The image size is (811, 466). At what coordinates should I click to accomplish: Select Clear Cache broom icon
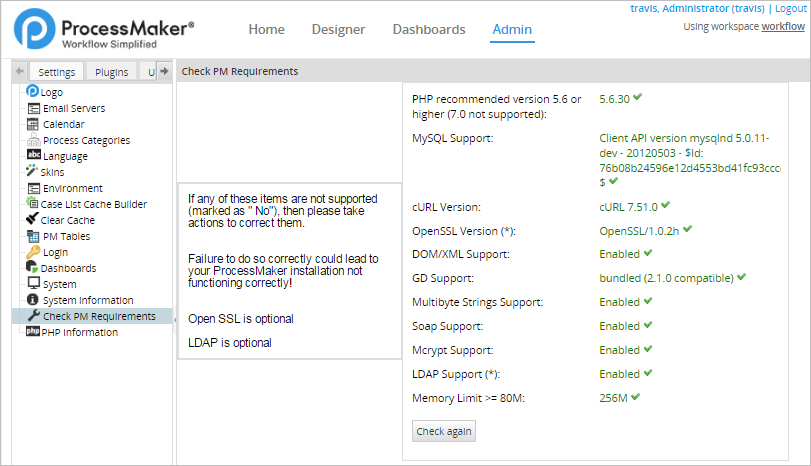coord(33,220)
